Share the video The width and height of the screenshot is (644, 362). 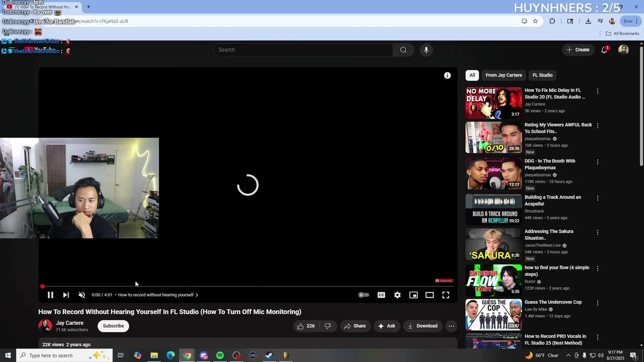click(x=355, y=326)
